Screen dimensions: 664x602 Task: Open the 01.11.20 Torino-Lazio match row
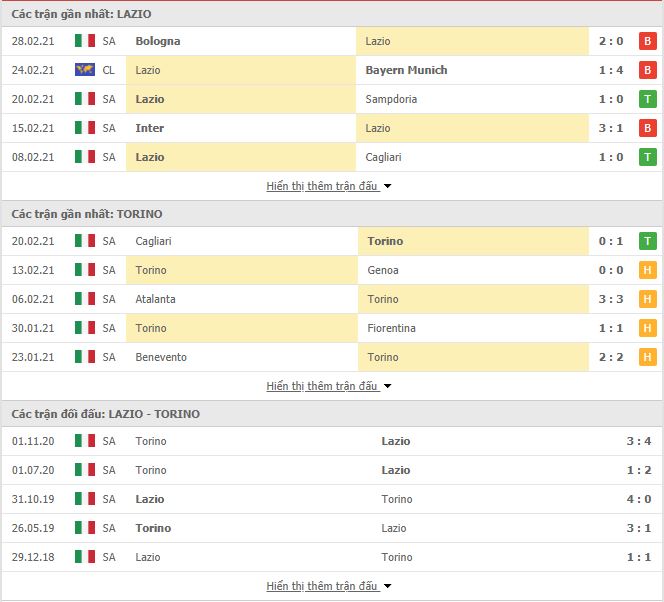tap(332, 441)
